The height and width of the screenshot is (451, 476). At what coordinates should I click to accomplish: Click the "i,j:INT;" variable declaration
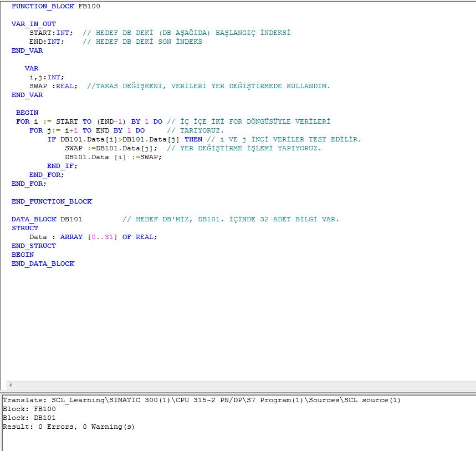pos(47,77)
